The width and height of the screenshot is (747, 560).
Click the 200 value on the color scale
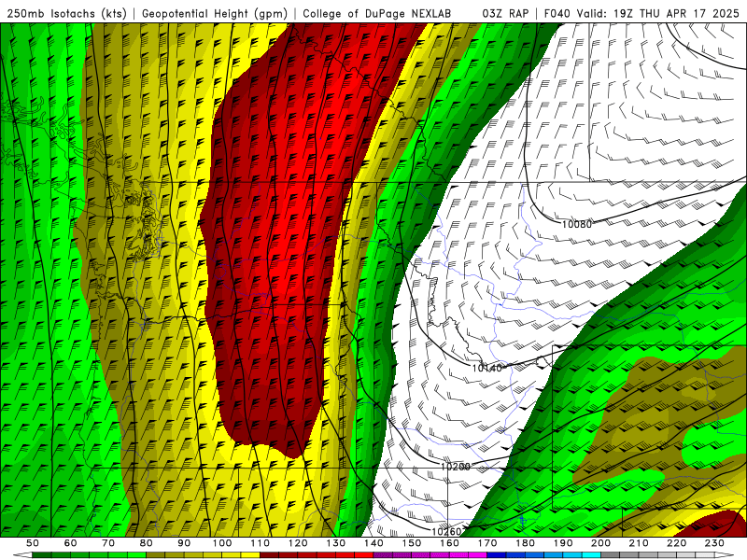point(600,543)
